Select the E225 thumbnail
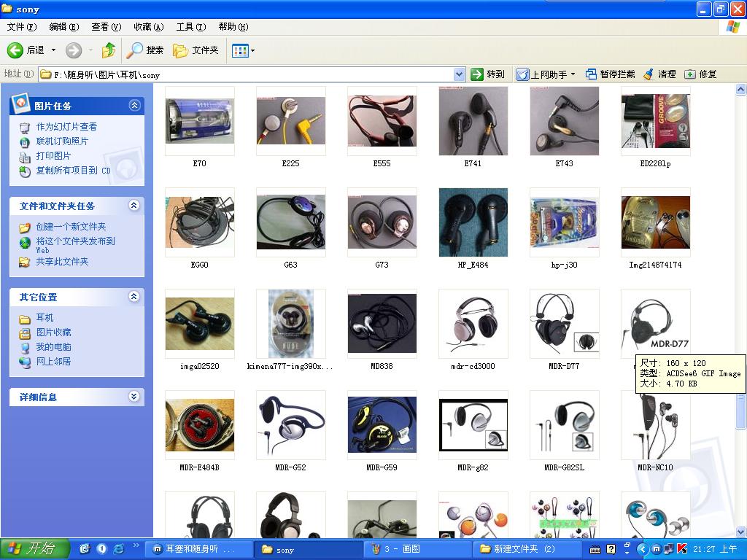747x560 pixels. coord(290,121)
